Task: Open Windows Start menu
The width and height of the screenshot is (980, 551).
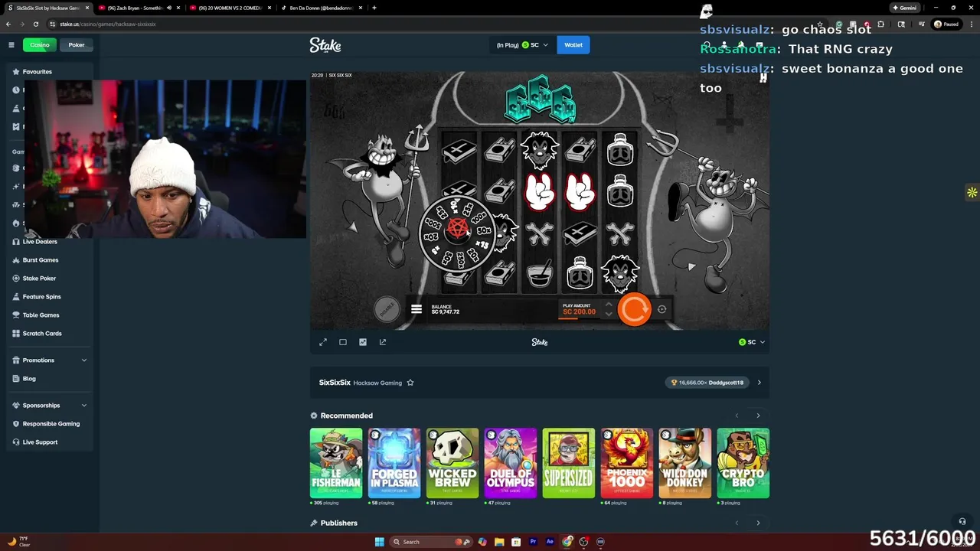Action: (x=379, y=542)
